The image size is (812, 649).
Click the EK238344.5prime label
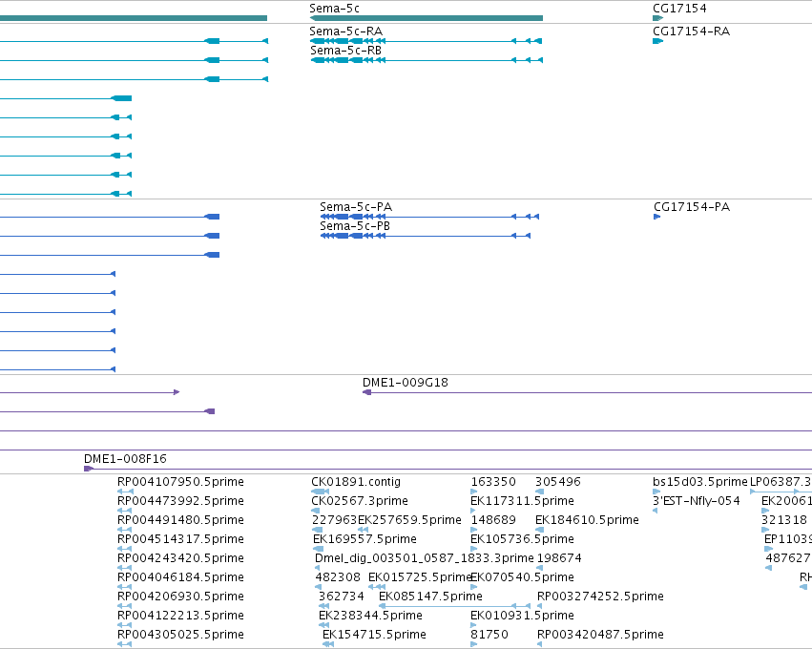click(x=370, y=616)
